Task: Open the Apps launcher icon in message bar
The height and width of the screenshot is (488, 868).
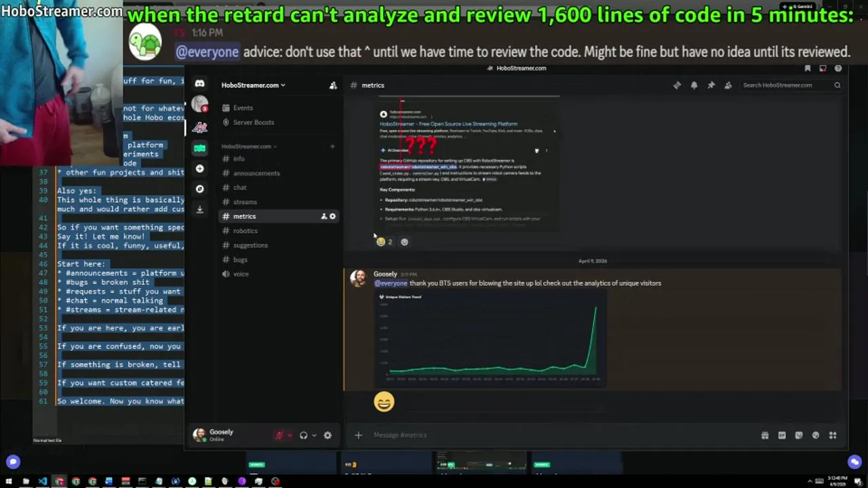Action: (x=833, y=435)
